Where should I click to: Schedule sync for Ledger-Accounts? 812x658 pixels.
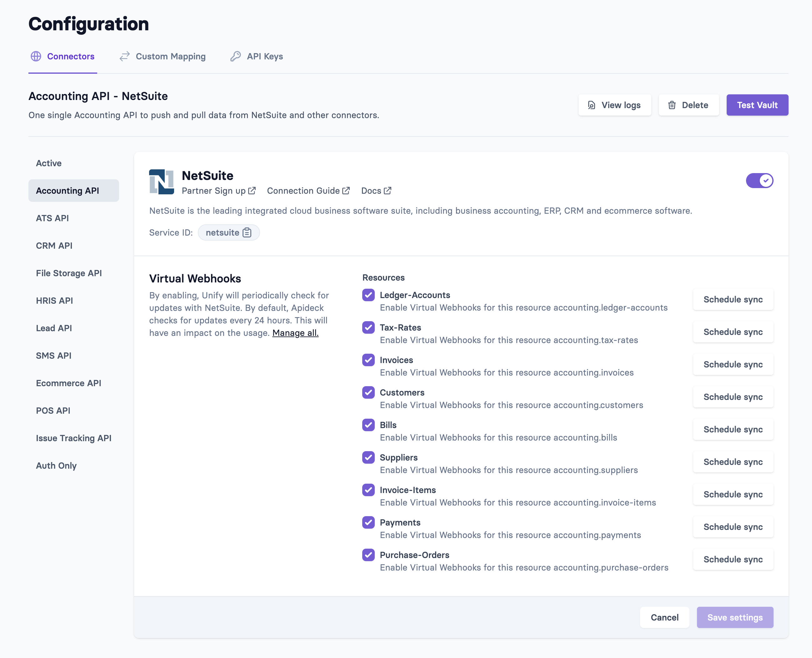[733, 299]
